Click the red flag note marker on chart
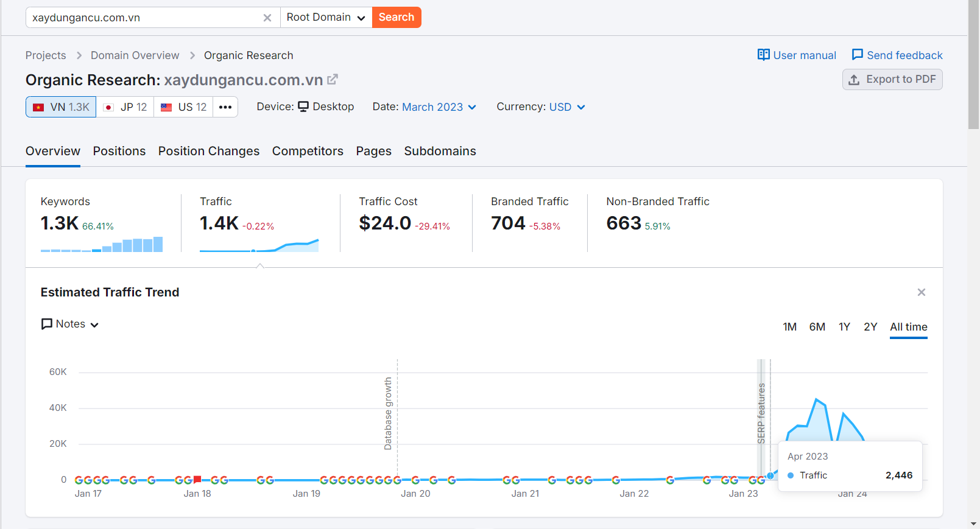 click(x=197, y=480)
